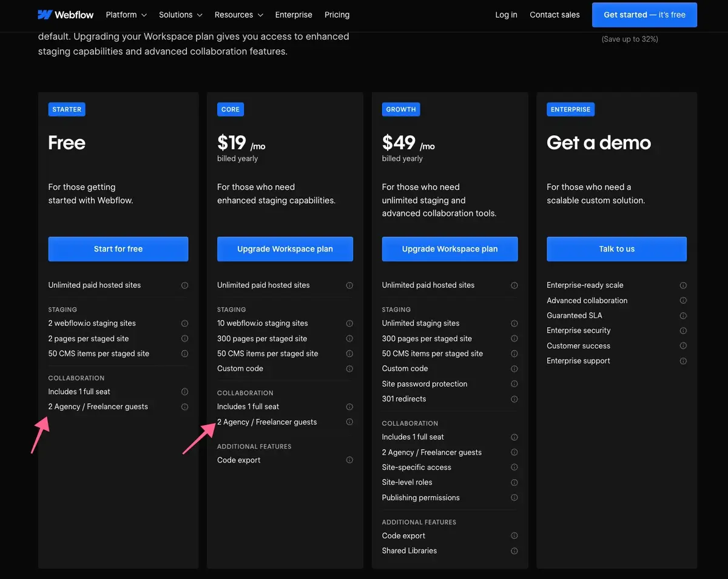This screenshot has height=579, width=728.
Task: Click info icon beside Growth's Shared Libraries
Action: click(514, 551)
